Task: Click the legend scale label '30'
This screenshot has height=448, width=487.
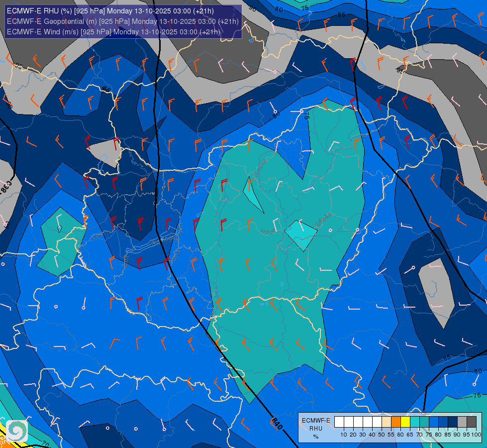Action: [x=363, y=435]
